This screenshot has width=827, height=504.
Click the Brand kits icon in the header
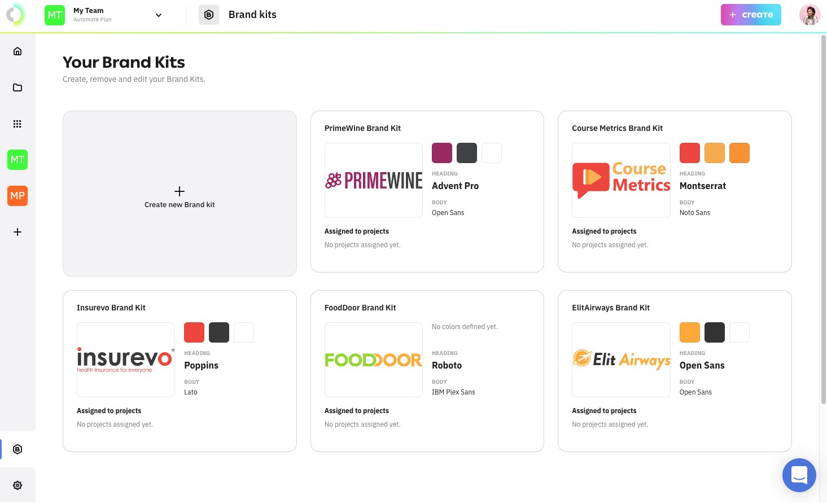(x=209, y=14)
